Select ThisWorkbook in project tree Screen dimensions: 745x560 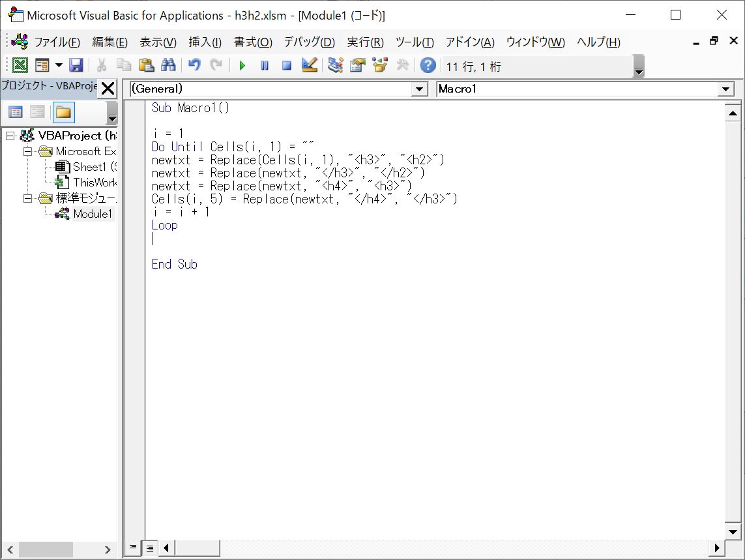pos(85,183)
